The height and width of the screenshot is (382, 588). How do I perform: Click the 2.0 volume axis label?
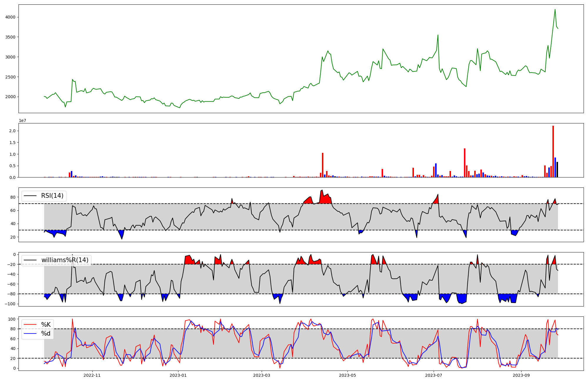(x=12, y=131)
